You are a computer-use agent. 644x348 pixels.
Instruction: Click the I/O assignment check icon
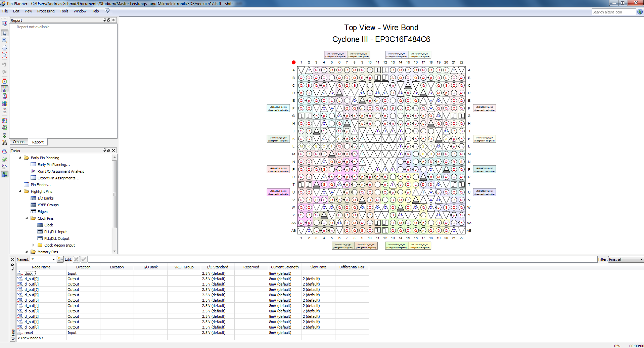pyautogui.click(x=4, y=159)
